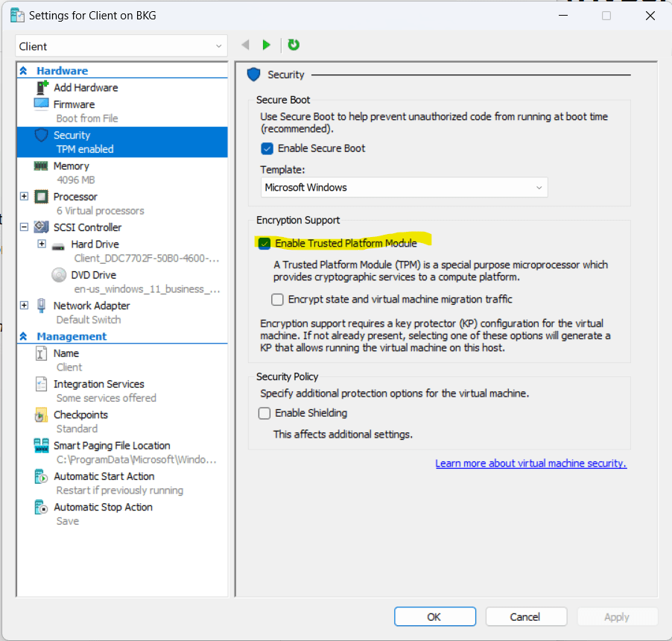The width and height of the screenshot is (672, 641).
Task: Open Firmware settings in the sidebar
Action: [74, 104]
